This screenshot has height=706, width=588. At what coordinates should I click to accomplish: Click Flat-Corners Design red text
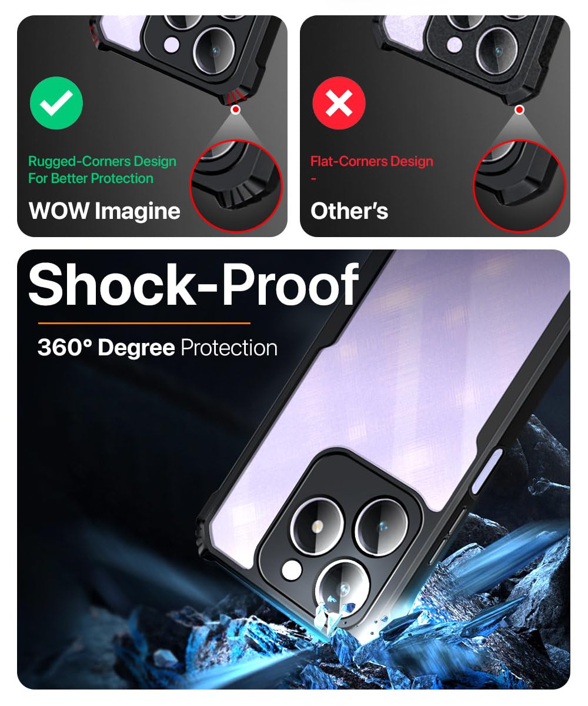(372, 161)
